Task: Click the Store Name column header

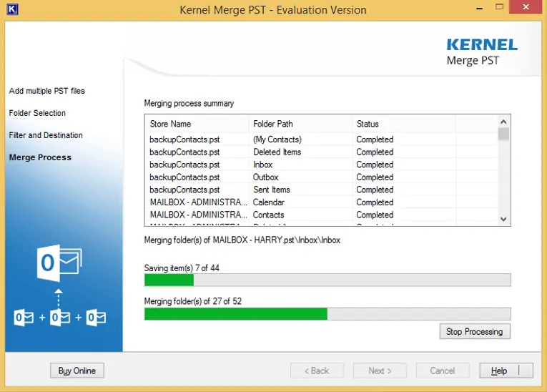Action: click(x=197, y=124)
